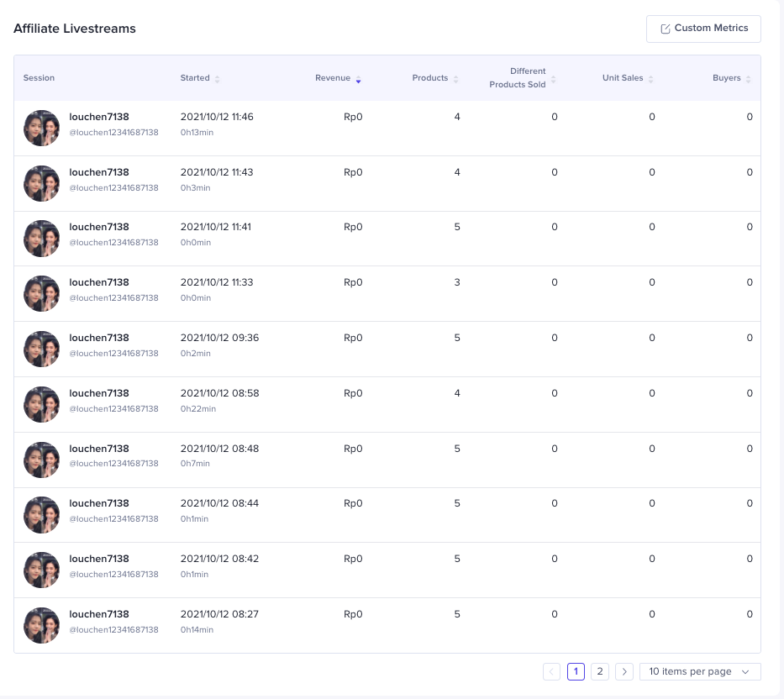The image size is (784, 699).
Task: Click avatar of the 08:48 session
Action: pyautogui.click(x=41, y=460)
